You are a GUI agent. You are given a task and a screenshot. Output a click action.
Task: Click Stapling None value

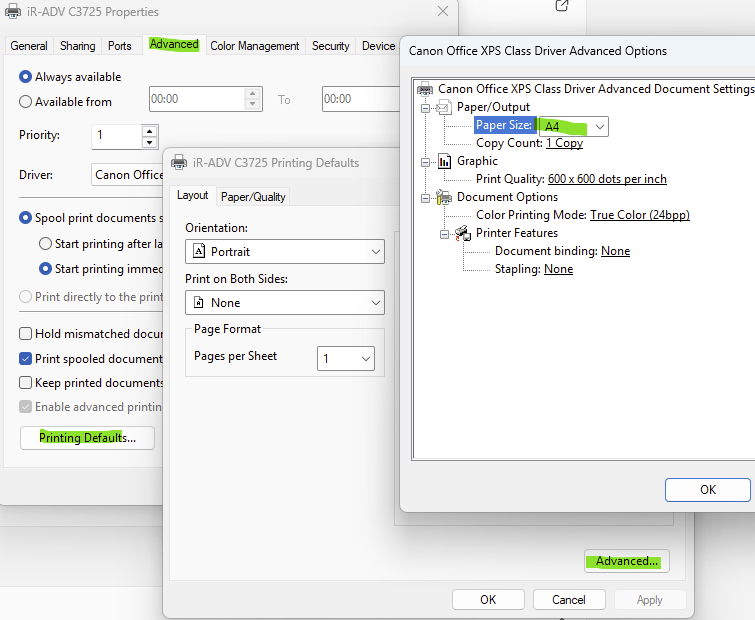559,269
